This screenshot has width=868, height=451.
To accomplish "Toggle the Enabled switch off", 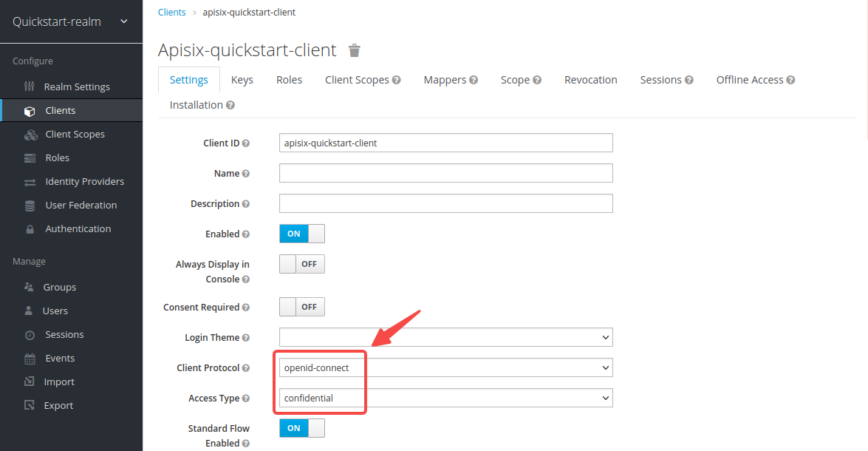I will (301, 234).
